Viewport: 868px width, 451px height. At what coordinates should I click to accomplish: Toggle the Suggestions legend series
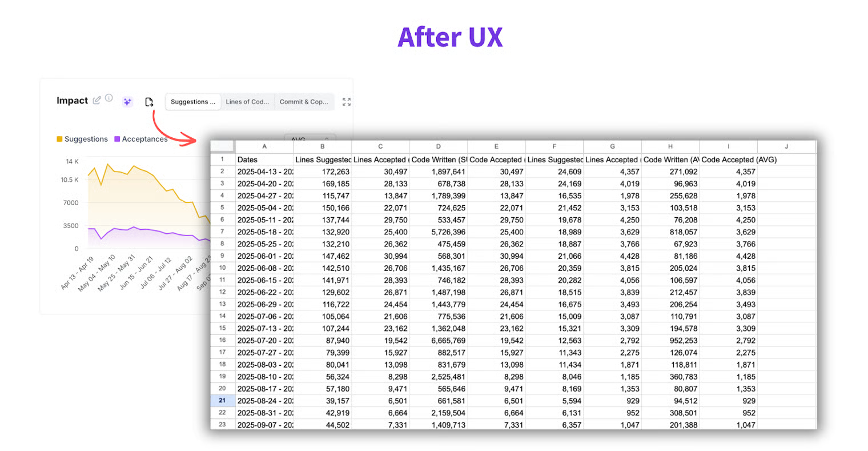point(86,139)
